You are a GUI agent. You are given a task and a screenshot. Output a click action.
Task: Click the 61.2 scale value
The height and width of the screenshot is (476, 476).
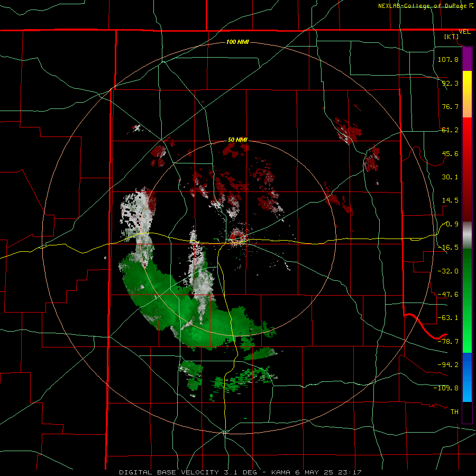pos(450,130)
